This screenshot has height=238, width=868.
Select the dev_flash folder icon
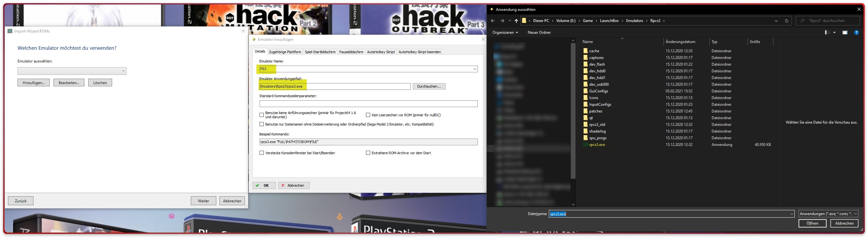click(x=586, y=64)
